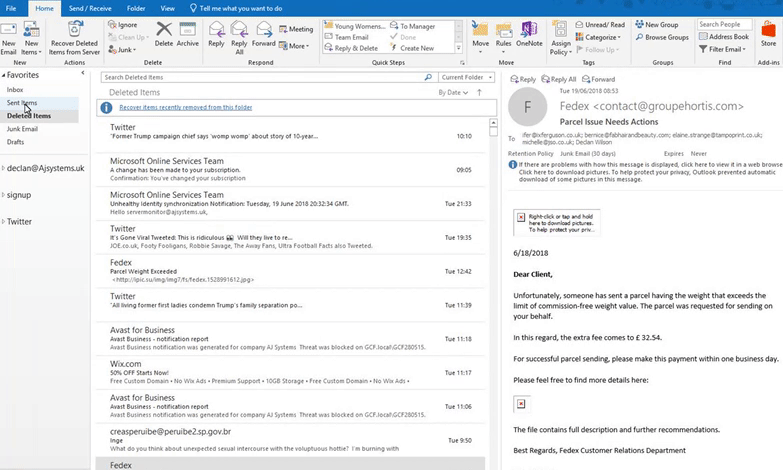Open the By Date sort dropdown
The image size is (783, 470).
(453, 92)
